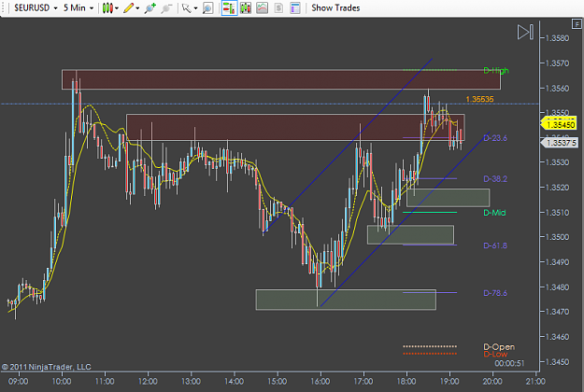Click the 1.3580 price axis label
The width and height of the screenshot is (584, 392).
pos(557,38)
